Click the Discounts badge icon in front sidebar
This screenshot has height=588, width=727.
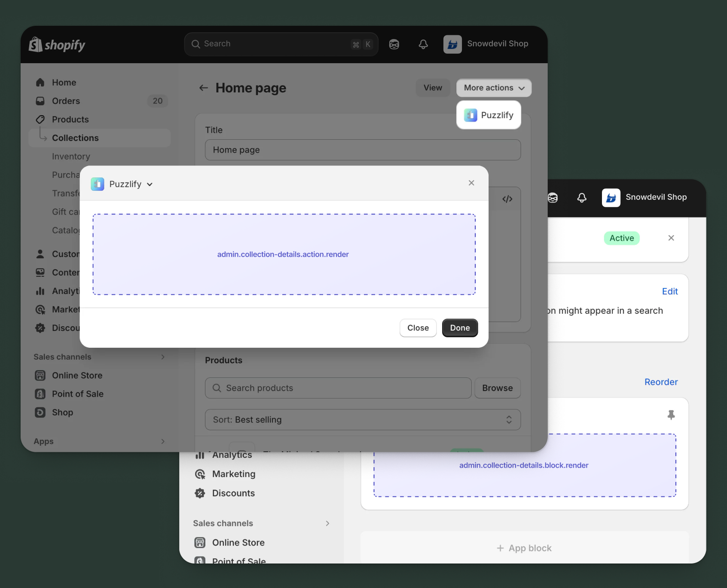(40, 328)
